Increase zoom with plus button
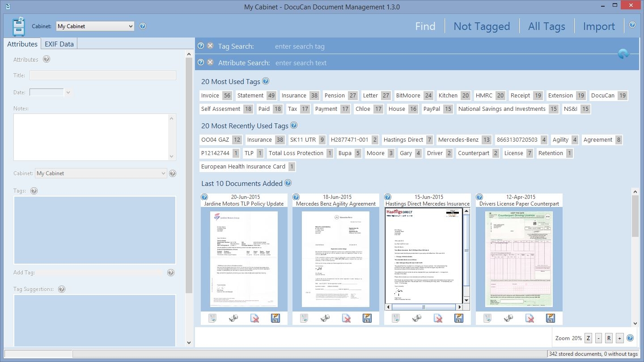Viewport: 644px width, 362px height. click(x=619, y=338)
